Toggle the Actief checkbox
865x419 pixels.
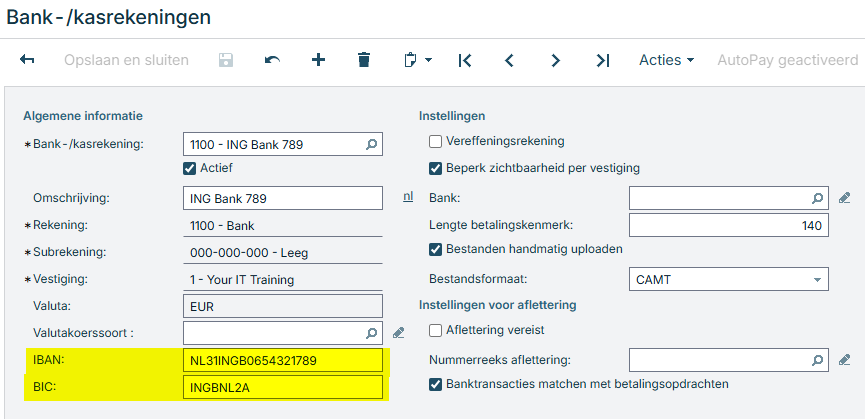pos(189,168)
